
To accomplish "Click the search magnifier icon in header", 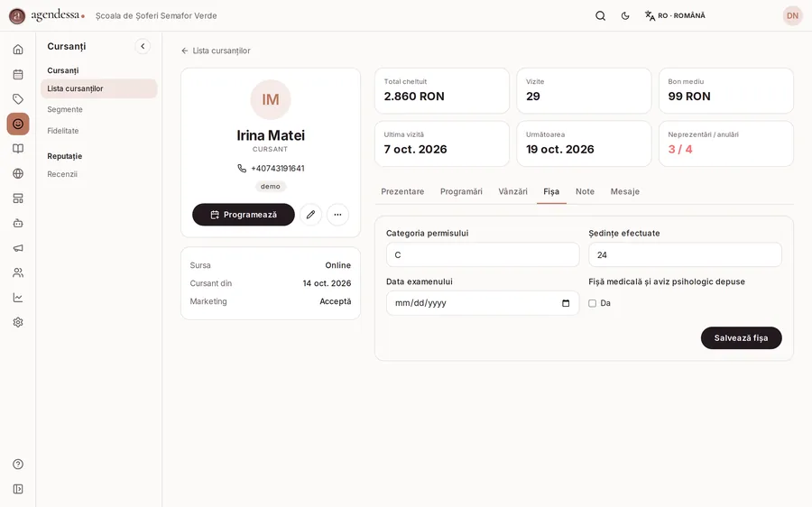I will (600, 15).
